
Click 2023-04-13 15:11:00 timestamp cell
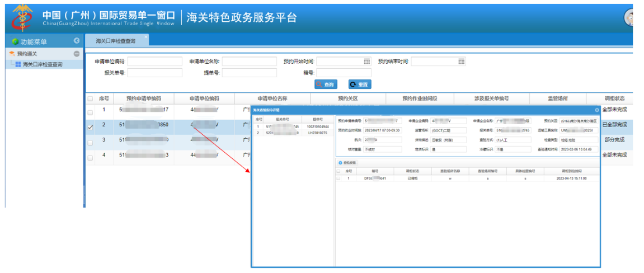pyautogui.click(x=571, y=178)
